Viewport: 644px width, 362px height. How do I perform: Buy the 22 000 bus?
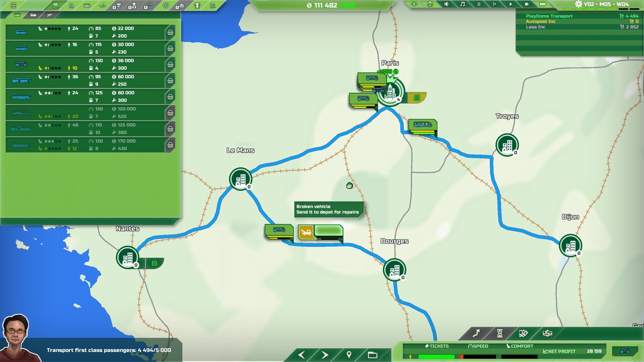[170, 33]
